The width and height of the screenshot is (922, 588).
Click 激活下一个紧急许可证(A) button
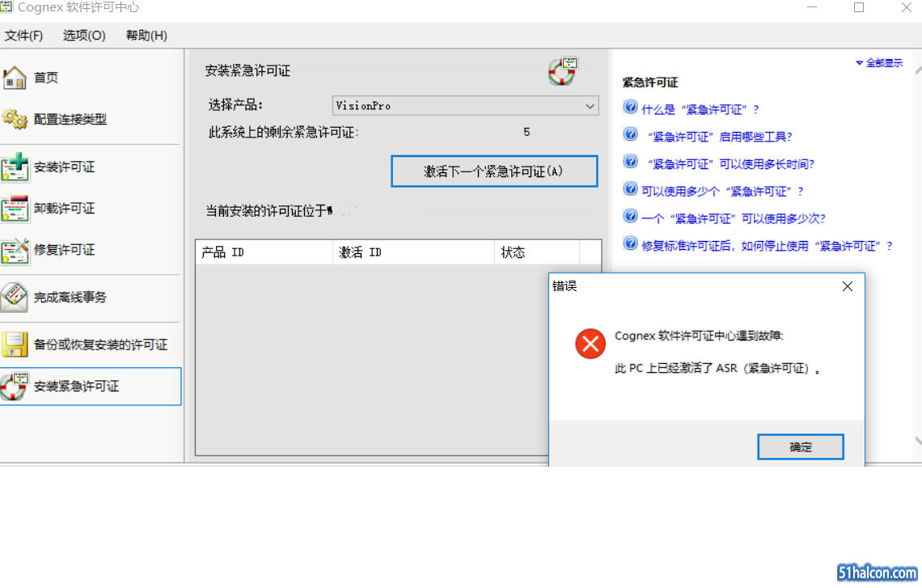pos(494,171)
